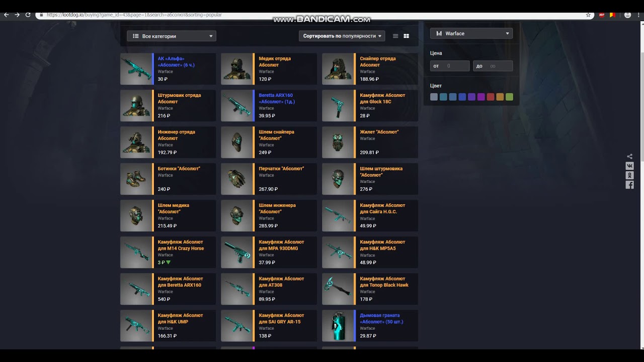Reload the page with the refresh icon
644x362 pixels.
pyautogui.click(x=28, y=15)
